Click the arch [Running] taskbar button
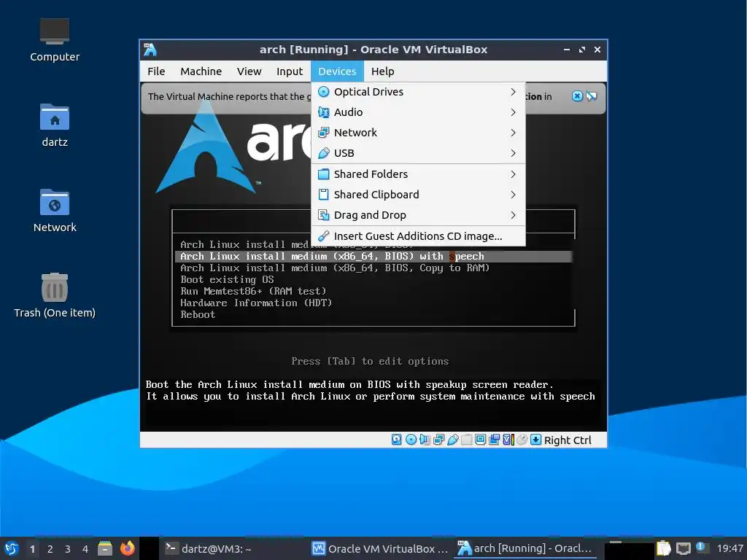The image size is (747, 560). pos(525,548)
